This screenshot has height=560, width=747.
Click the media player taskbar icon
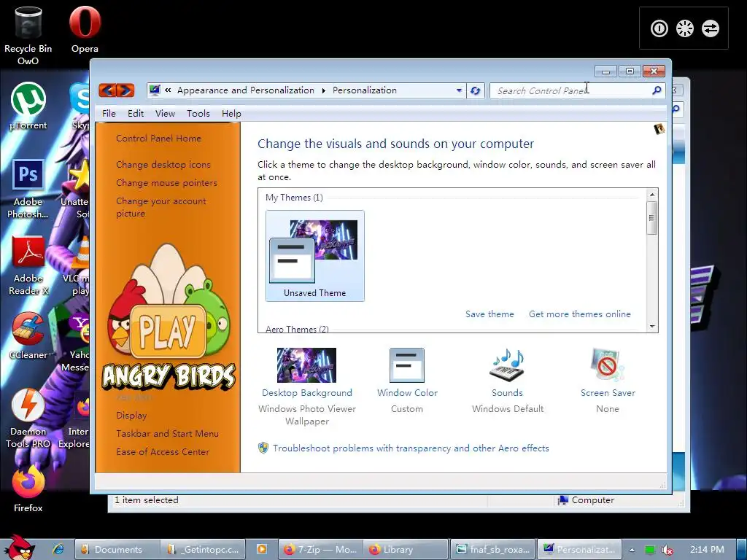(262, 549)
